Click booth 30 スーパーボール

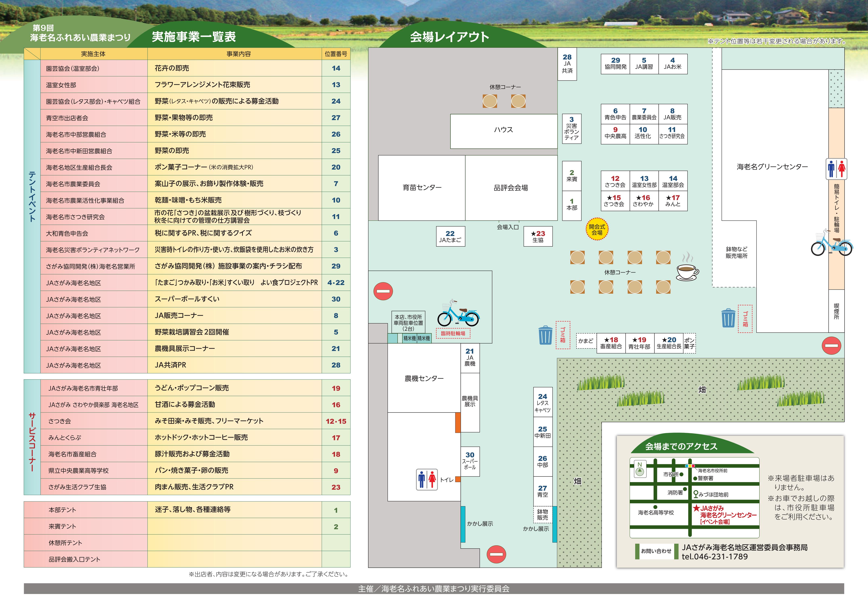pos(470,461)
